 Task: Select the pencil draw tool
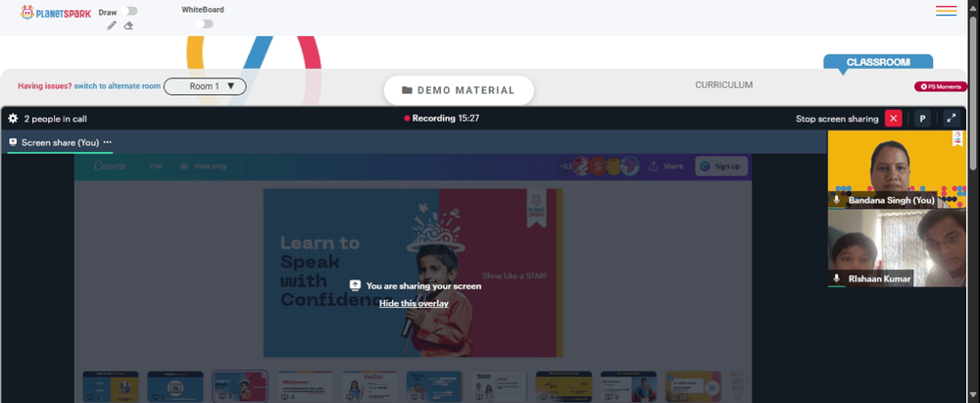[x=112, y=25]
